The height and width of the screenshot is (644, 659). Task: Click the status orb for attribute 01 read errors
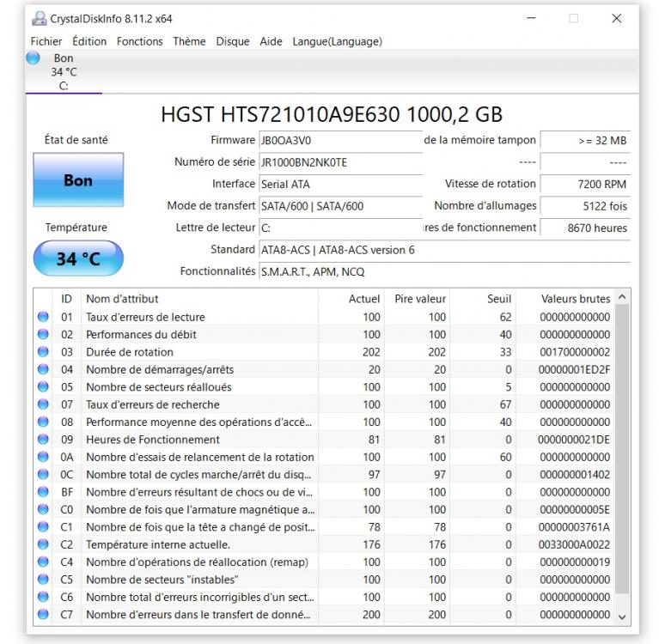tap(43, 317)
